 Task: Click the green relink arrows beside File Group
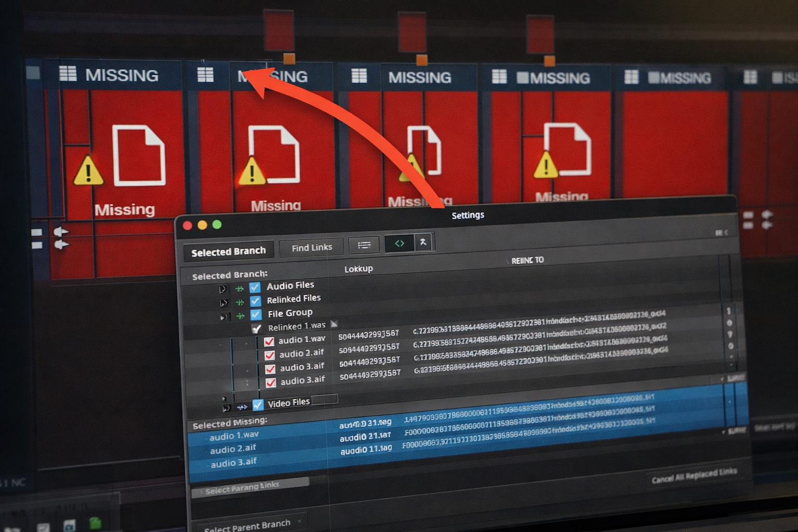(x=240, y=315)
